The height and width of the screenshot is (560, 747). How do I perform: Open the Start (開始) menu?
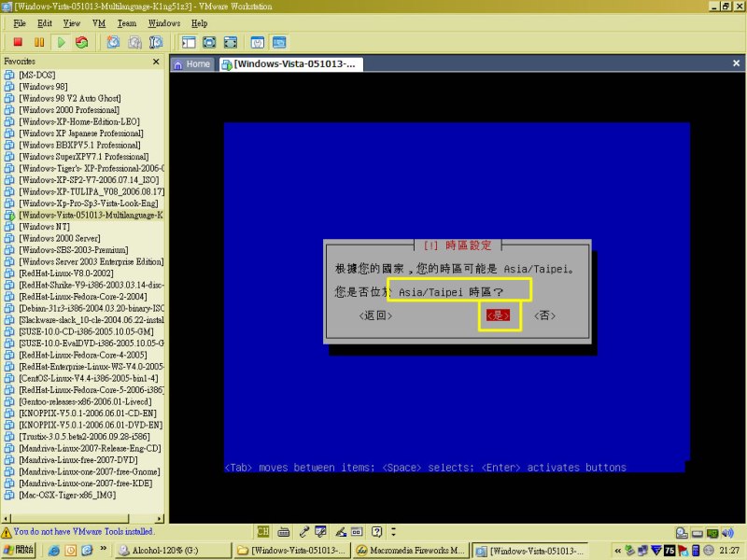(x=19, y=550)
